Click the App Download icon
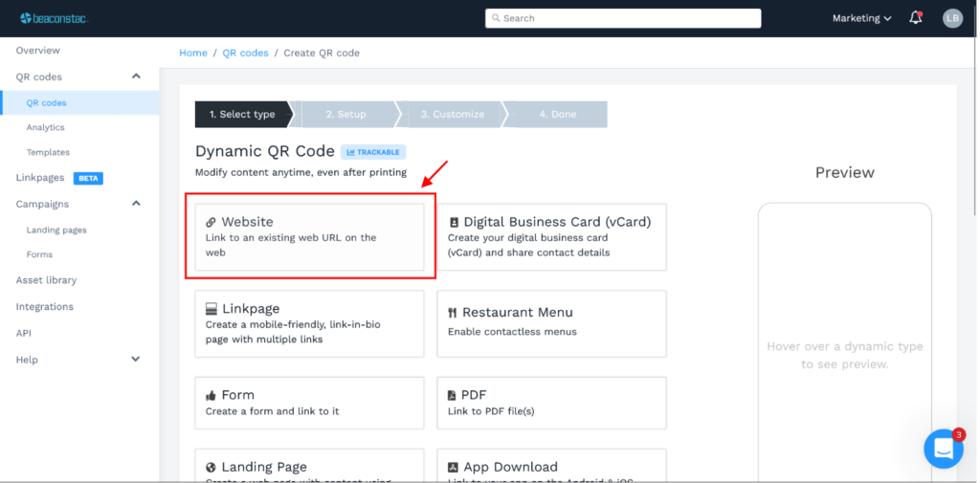The height and width of the screenshot is (483, 980). pyautogui.click(x=453, y=468)
